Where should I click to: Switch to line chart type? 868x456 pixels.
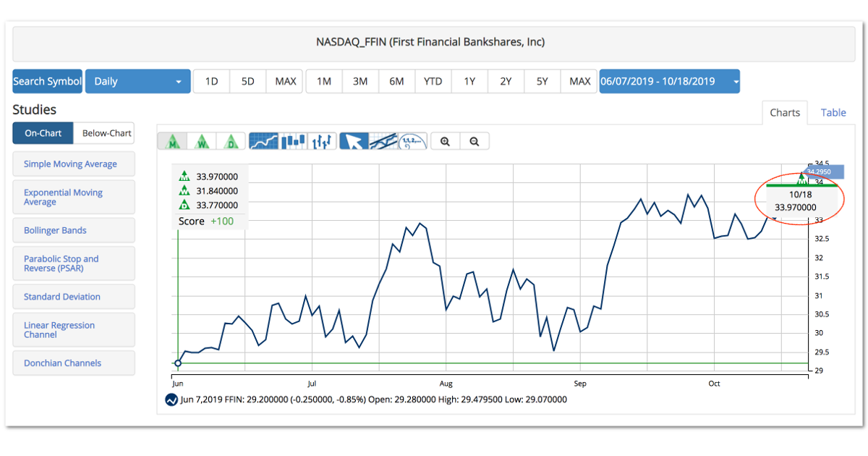[x=264, y=141]
